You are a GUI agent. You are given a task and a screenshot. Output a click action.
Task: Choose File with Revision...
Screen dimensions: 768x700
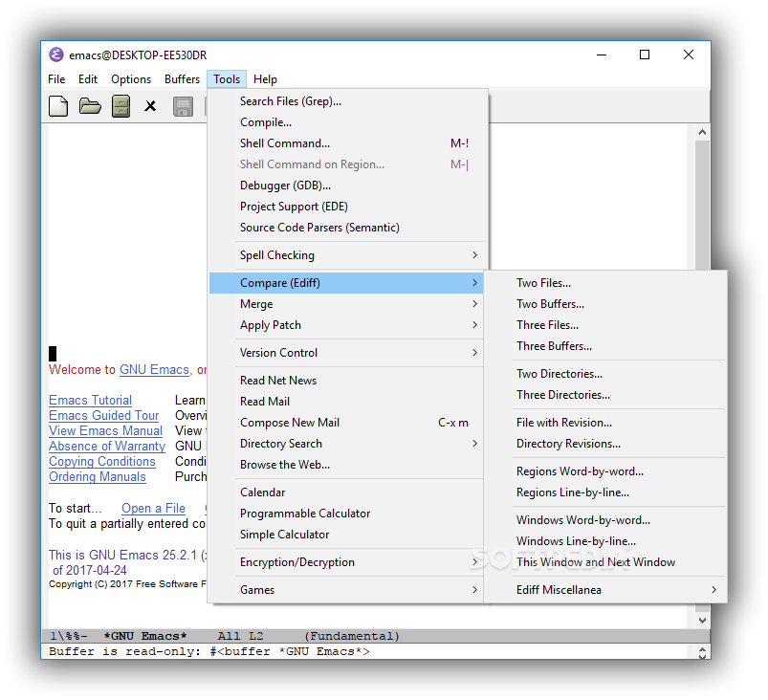(x=605, y=423)
